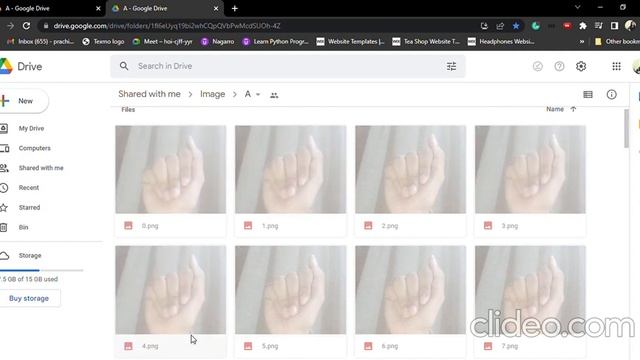Select 3.png thumbnail
Image resolution: width=640 pixels, height=360 pixels.
coord(530,169)
